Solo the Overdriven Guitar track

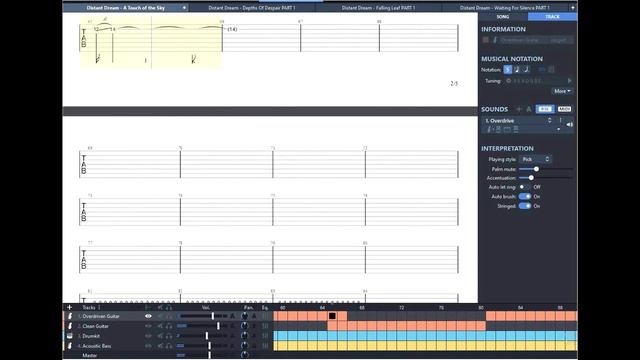coord(169,316)
